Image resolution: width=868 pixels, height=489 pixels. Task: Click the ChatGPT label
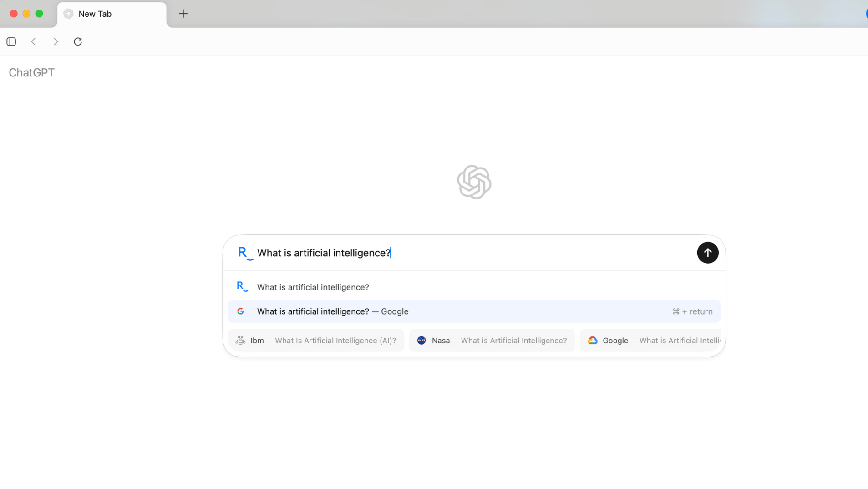pos(31,72)
